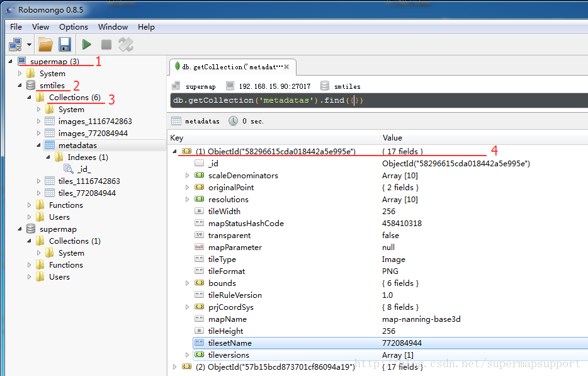Click the Value column header
The height and width of the screenshot is (376, 588).
483,138
